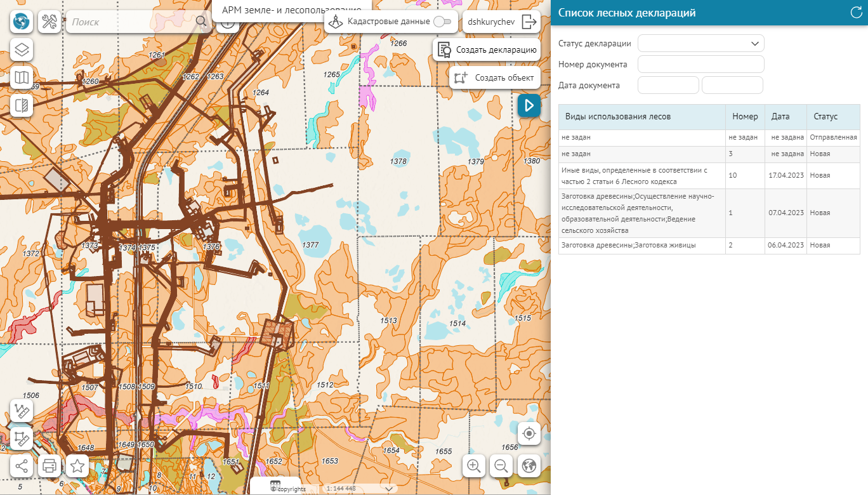Screen dimensions: 868x495
Task: Click the Создать объект button
Action: (x=495, y=77)
